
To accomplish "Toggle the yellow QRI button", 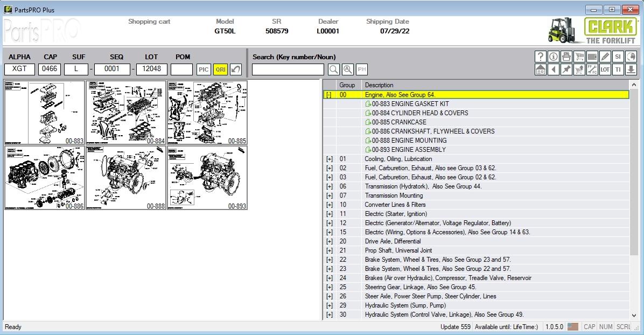I will tap(220, 69).
